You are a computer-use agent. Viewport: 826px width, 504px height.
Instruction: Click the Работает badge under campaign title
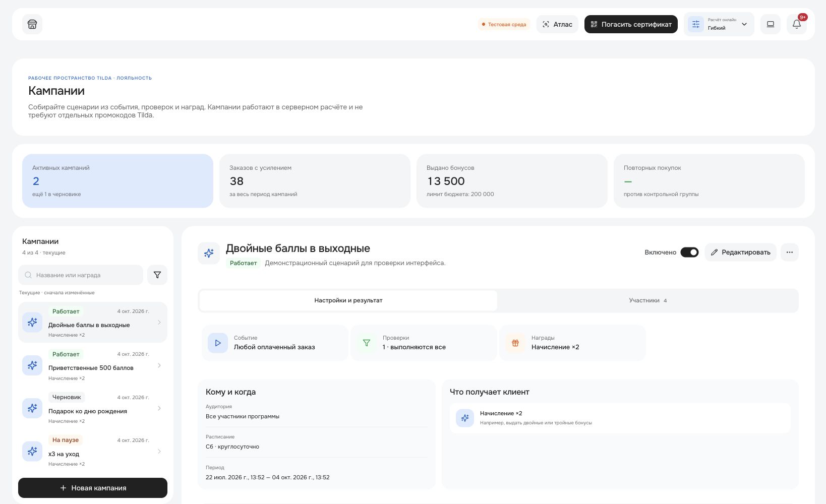[x=243, y=263]
